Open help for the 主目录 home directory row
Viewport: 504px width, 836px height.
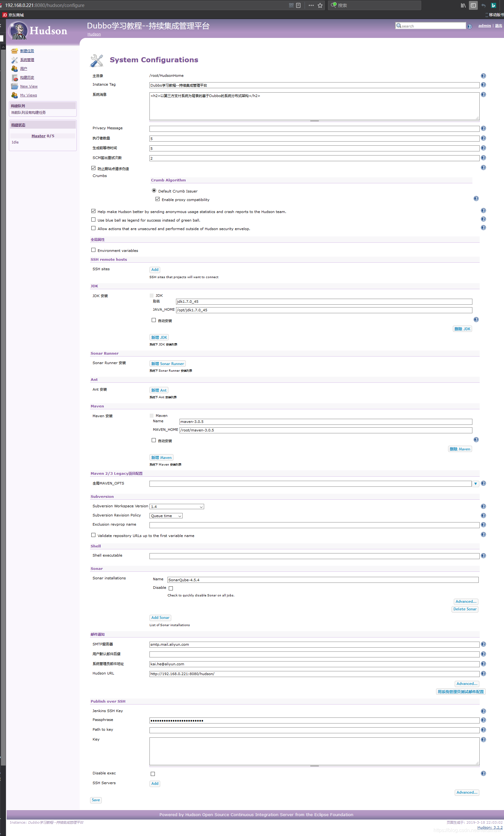point(483,76)
